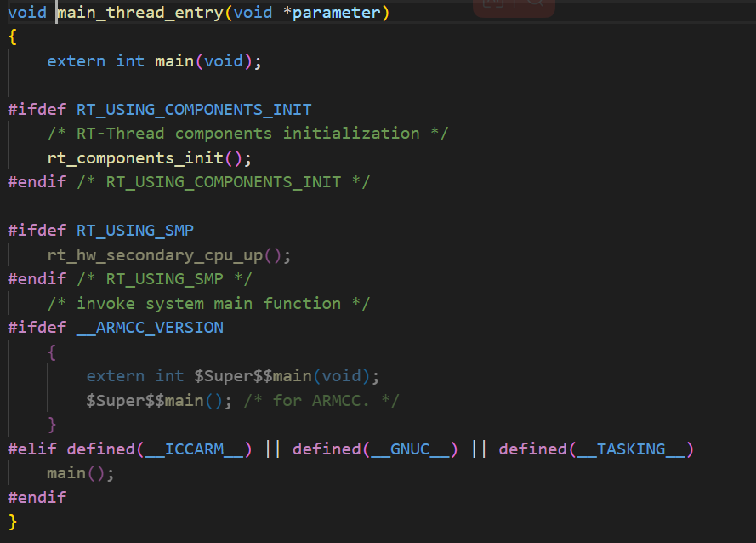This screenshot has height=543, width=756.
Task: Click the 'RT-Thread components initialization' comment
Action: click(x=247, y=134)
